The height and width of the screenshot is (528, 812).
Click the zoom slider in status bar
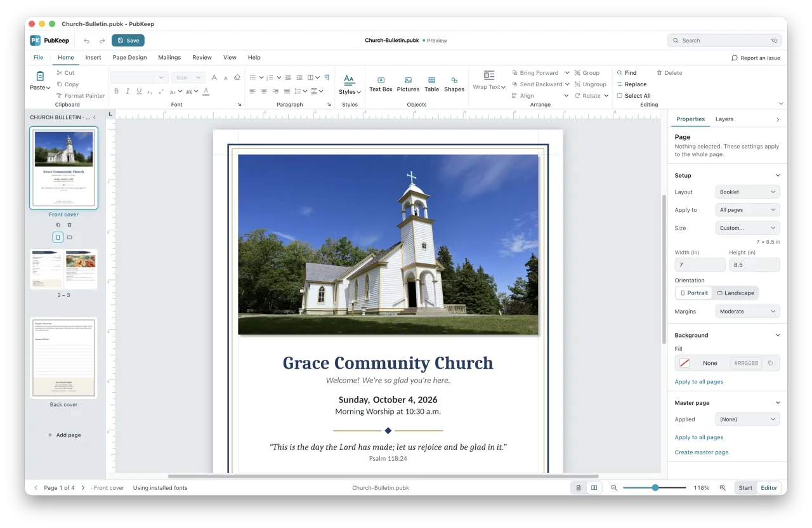pyautogui.click(x=655, y=487)
